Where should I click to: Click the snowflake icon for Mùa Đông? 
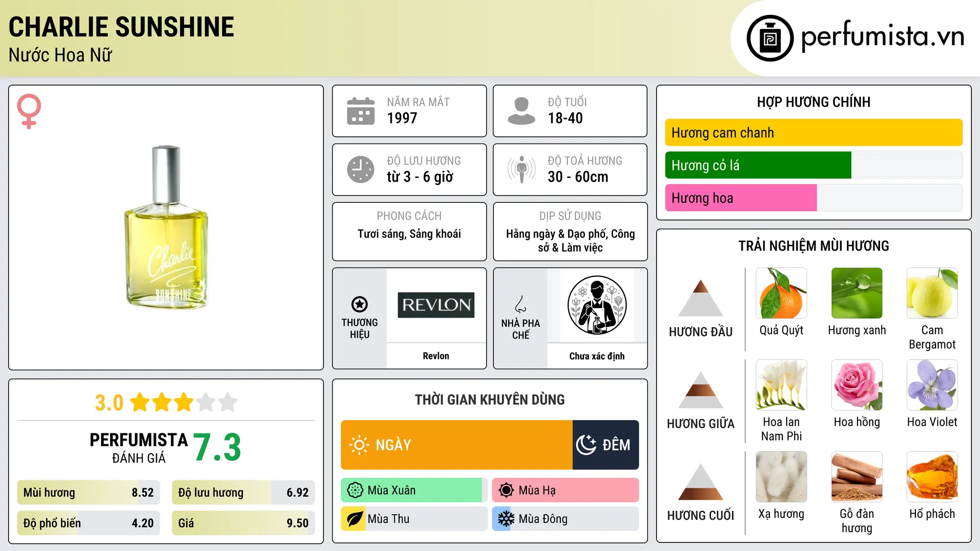pos(506,519)
